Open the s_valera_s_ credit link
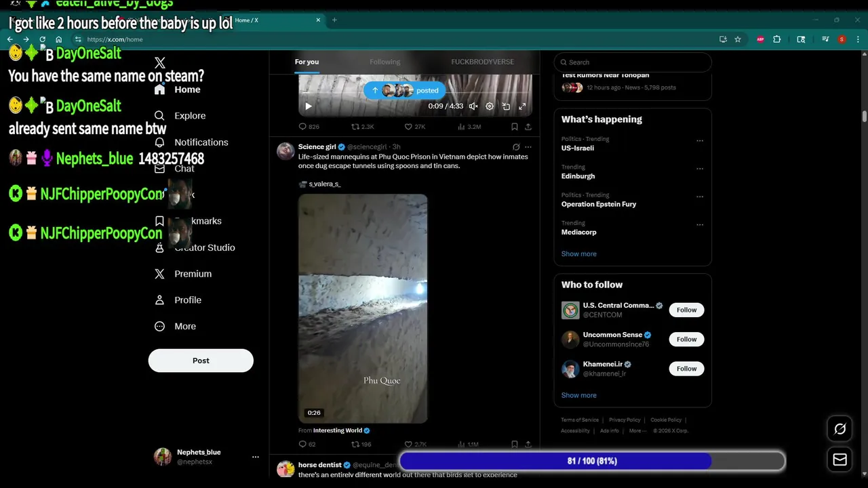 coord(325,184)
